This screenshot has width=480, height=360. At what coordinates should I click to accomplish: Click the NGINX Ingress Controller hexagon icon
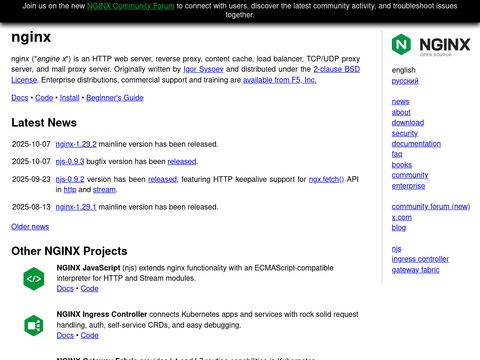tap(34, 325)
